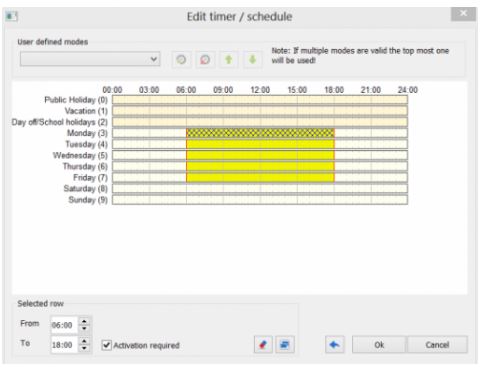Click the 'Tuesday (4)' label
This screenshot has height=370, width=481.
click(87, 144)
